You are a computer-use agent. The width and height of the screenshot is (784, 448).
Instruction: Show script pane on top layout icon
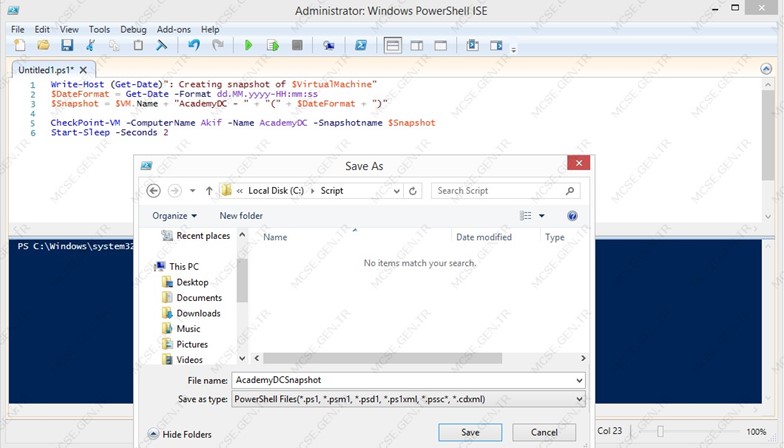click(x=392, y=46)
